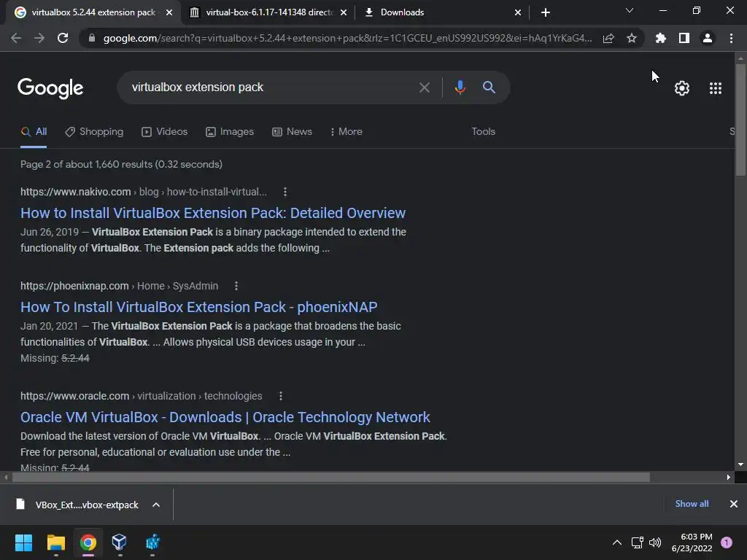Click the horizontal scrollbar right arrow
The height and width of the screenshot is (560, 747).
click(729, 477)
